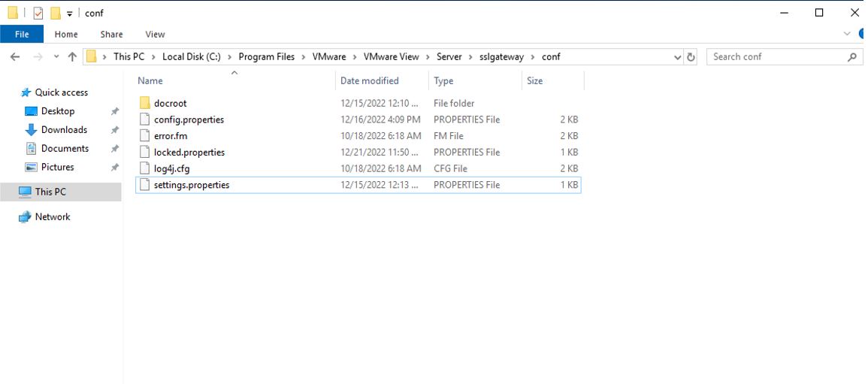The image size is (868, 384).
Task: Open Desktop in navigation pane
Action: pos(58,111)
